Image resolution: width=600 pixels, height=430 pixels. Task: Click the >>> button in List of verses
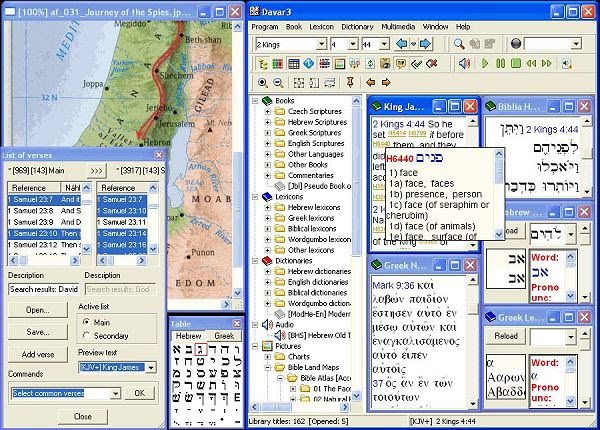coord(96,171)
